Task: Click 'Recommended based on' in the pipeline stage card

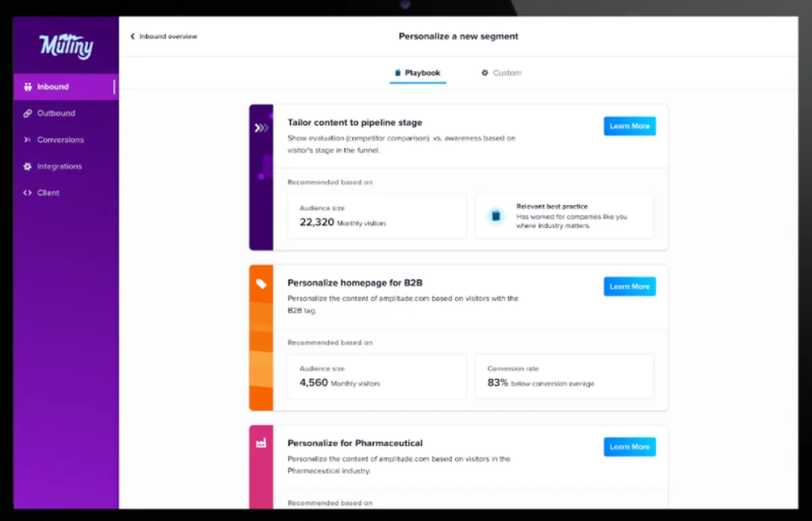Action: click(330, 182)
